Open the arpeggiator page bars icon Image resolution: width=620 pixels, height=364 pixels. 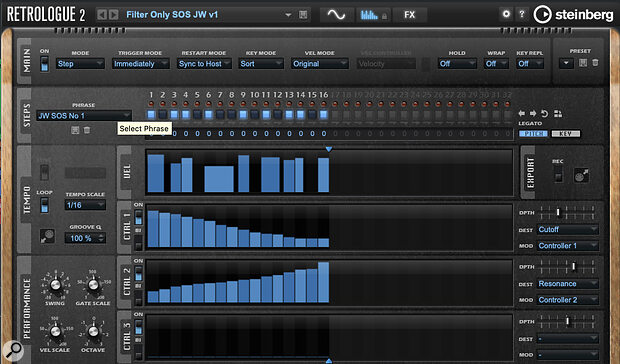pyautogui.click(x=369, y=15)
